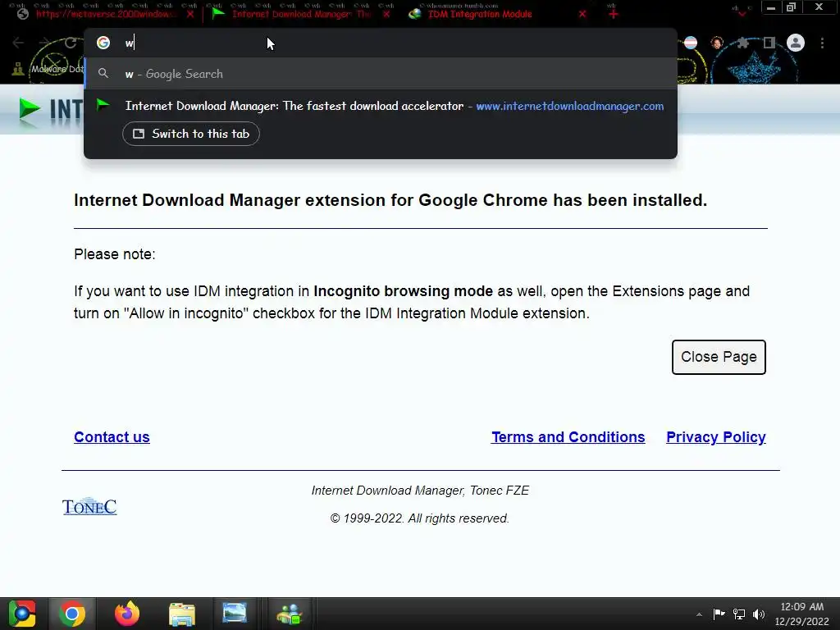Viewport: 840px width, 630px height.
Task: Open the Extensions puzzle piece menu
Action: [743, 43]
